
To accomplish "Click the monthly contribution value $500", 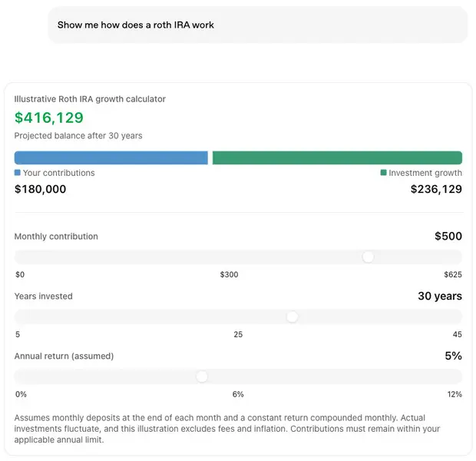I will tap(448, 236).
